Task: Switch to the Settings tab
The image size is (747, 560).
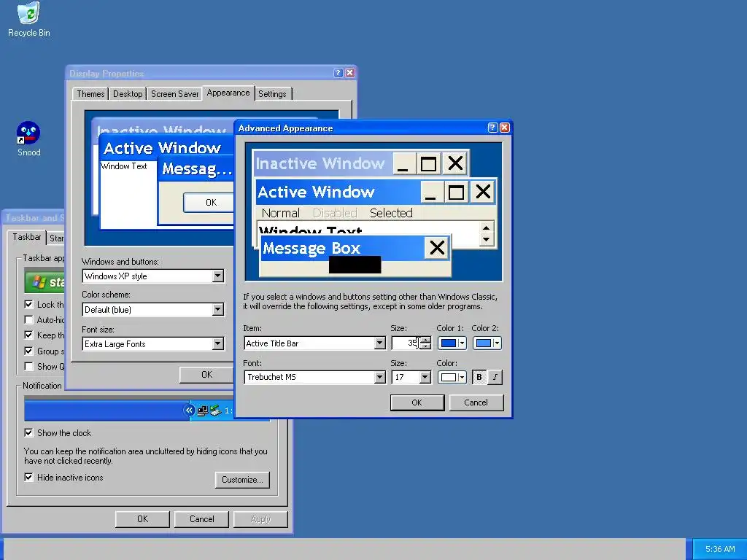Action: (272, 94)
